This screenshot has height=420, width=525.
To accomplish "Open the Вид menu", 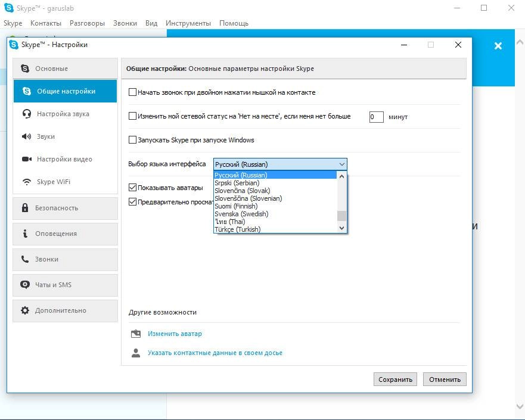I will [151, 23].
